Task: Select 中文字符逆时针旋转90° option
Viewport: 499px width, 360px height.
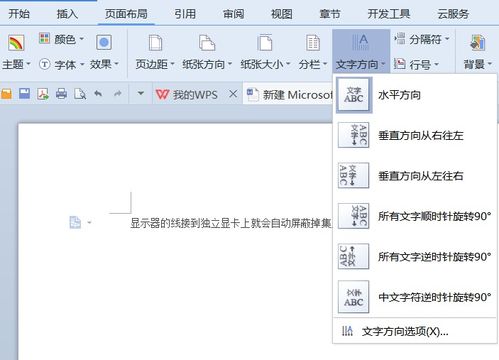Action: [415, 297]
